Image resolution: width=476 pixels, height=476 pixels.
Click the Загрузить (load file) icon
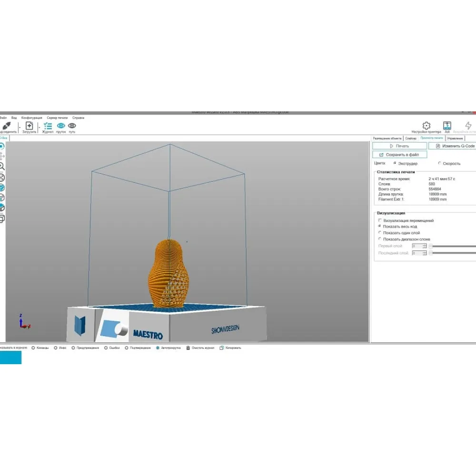coord(29,125)
